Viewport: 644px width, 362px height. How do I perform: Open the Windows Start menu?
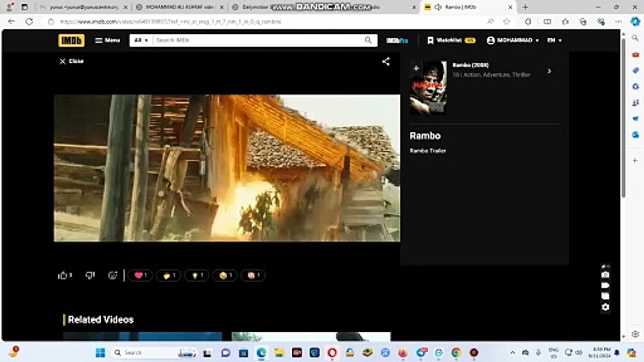pyautogui.click(x=100, y=352)
